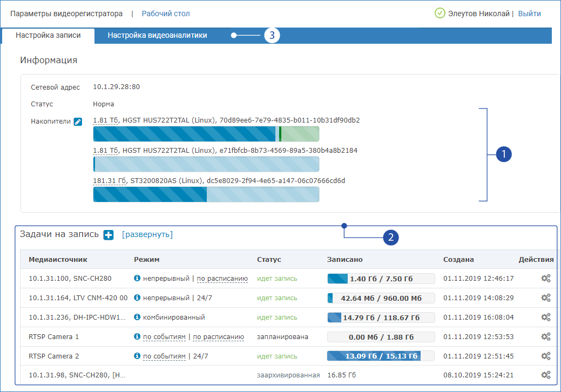Click info icon beside комбинированный mode
This screenshot has height=392, width=561.
(x=137, y=317)
